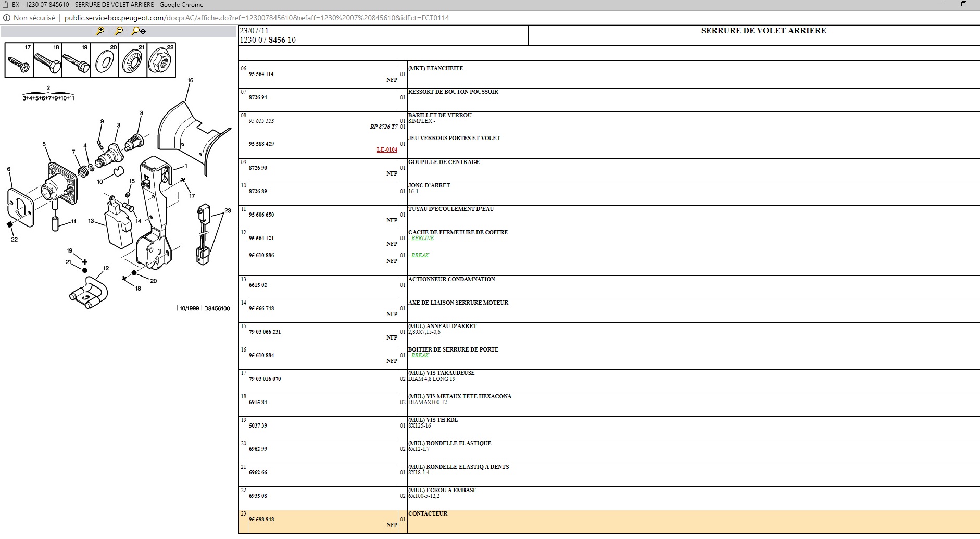
Task: Click replacement note RP 8726 T7
Action: (x=384, y=127)
